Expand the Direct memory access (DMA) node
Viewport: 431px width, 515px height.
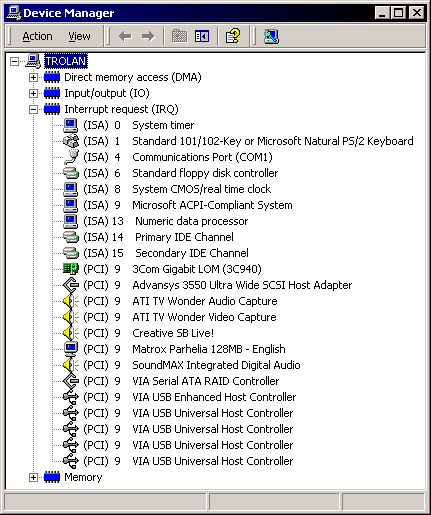coord(33,77)
